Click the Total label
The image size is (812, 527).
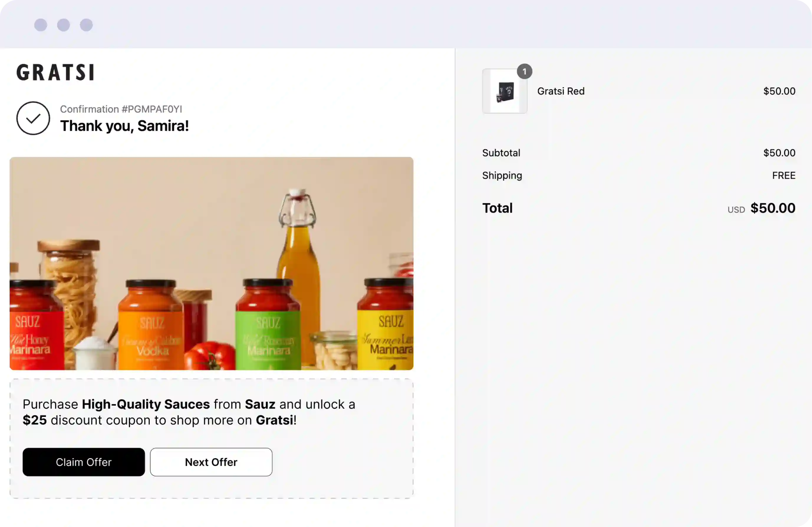click(497, 208)
